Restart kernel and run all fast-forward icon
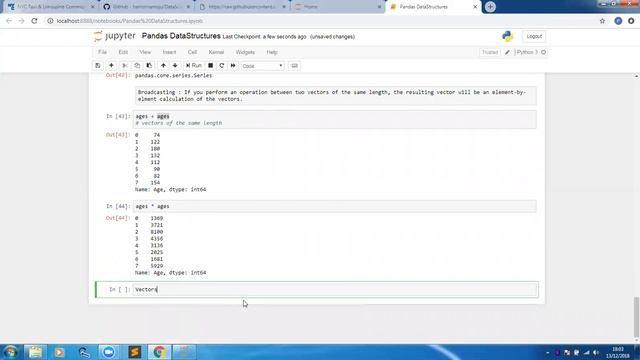 233,66
